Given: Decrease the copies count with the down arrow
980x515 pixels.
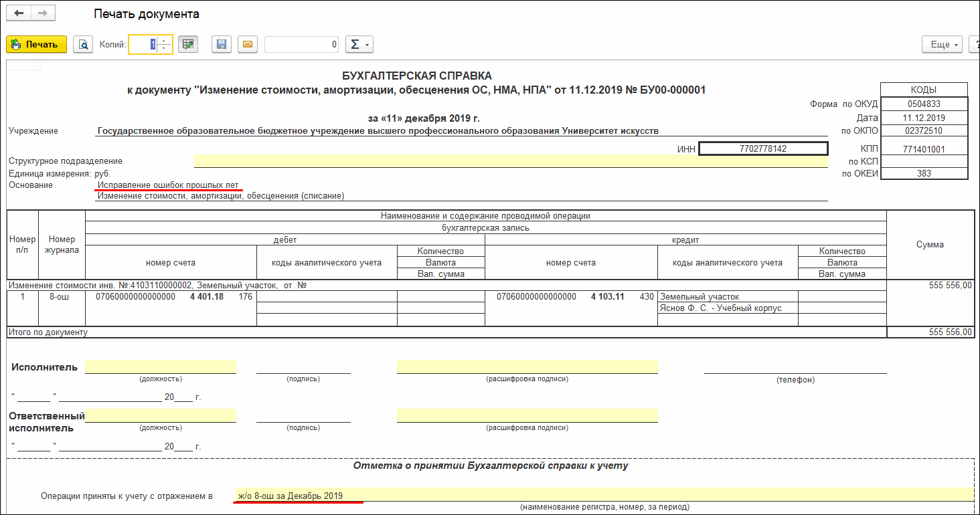Looking at the screenshot, I should coord(165,49).
